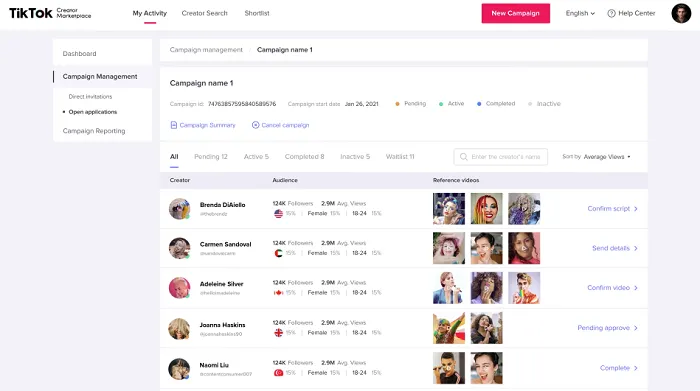Select the All tab
Screen dimensions: 700x391
(x=174, y=157)
